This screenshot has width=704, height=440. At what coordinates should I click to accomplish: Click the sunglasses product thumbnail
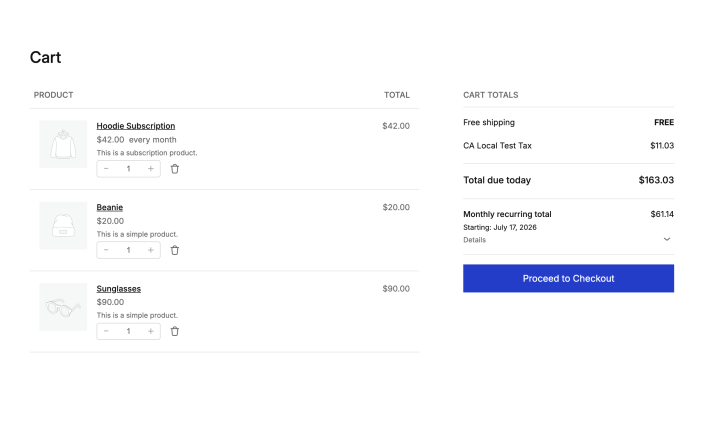pyautogui.click(x=63, y=307)
